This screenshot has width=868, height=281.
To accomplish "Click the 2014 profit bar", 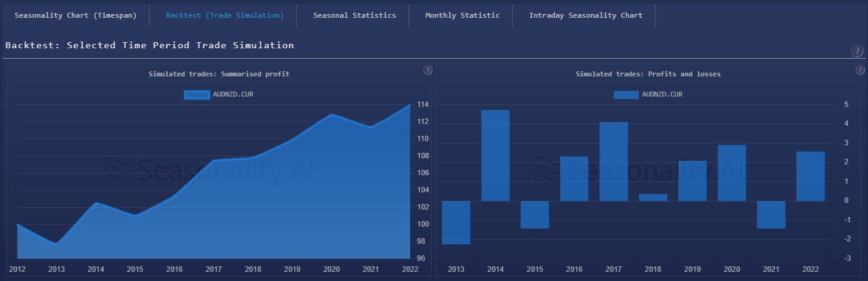I will (x=495, y=155).
